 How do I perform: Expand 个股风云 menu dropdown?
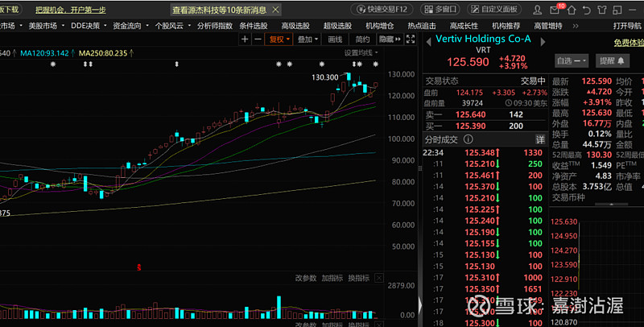pos(173,26)
